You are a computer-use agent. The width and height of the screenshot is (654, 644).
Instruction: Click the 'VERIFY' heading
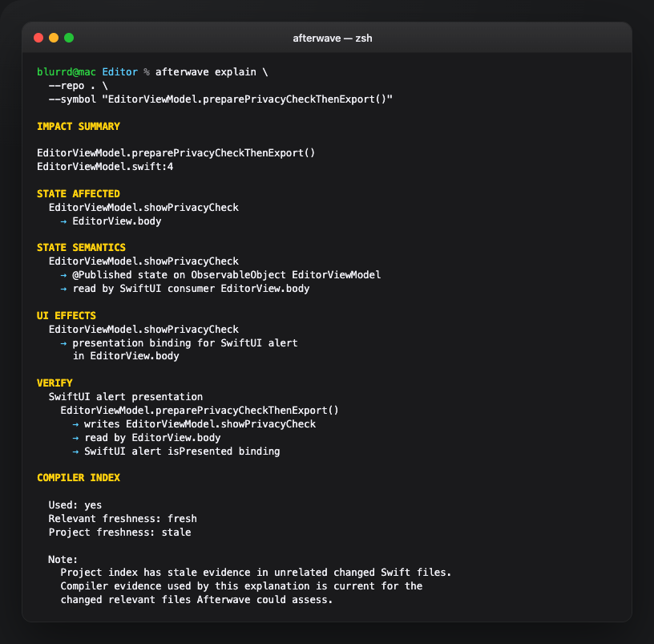coord(54,383)
